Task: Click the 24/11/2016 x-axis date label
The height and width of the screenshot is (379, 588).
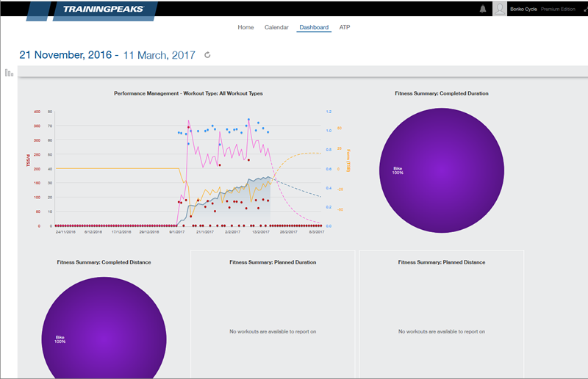Action: click(65, 232)
